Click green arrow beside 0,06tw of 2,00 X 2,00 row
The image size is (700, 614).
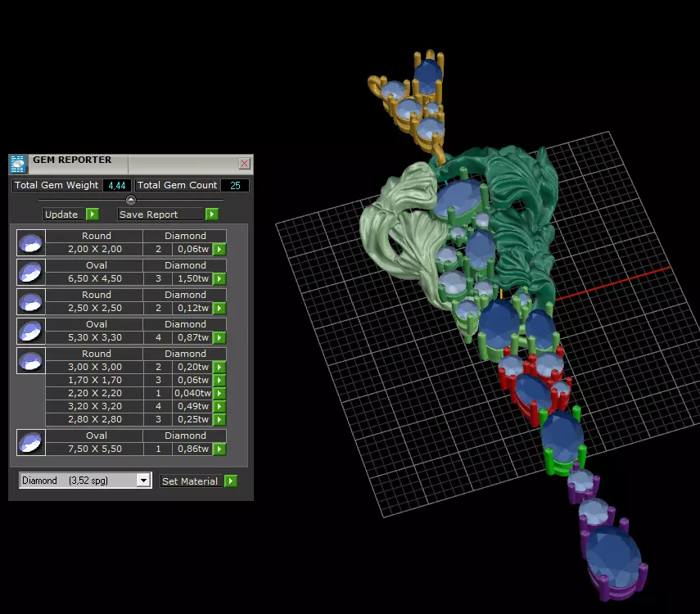point(219,249)
